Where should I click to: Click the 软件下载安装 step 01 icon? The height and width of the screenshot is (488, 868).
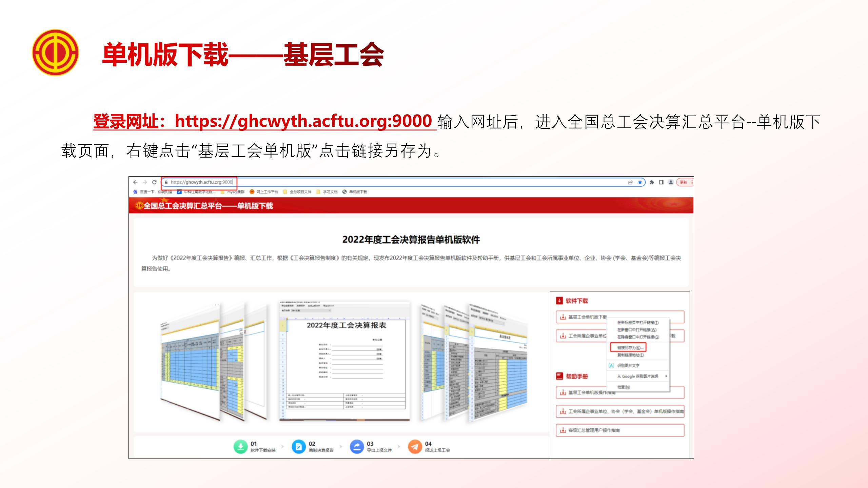[240, 447]
